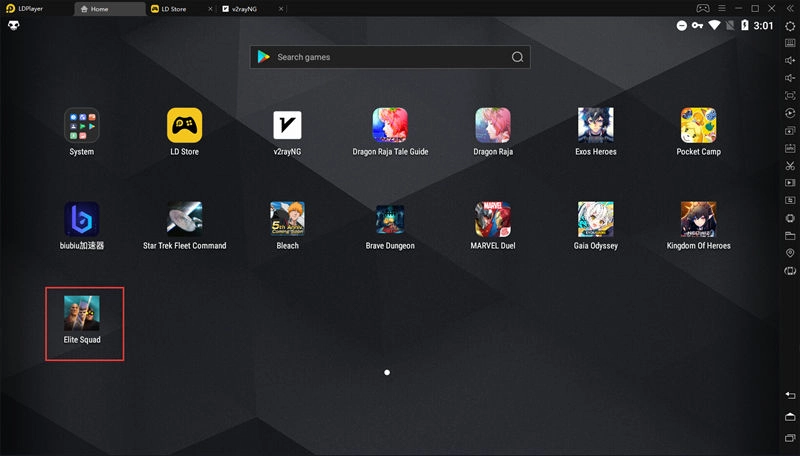Open the Pocket Camp game

(x=698, y=125)
